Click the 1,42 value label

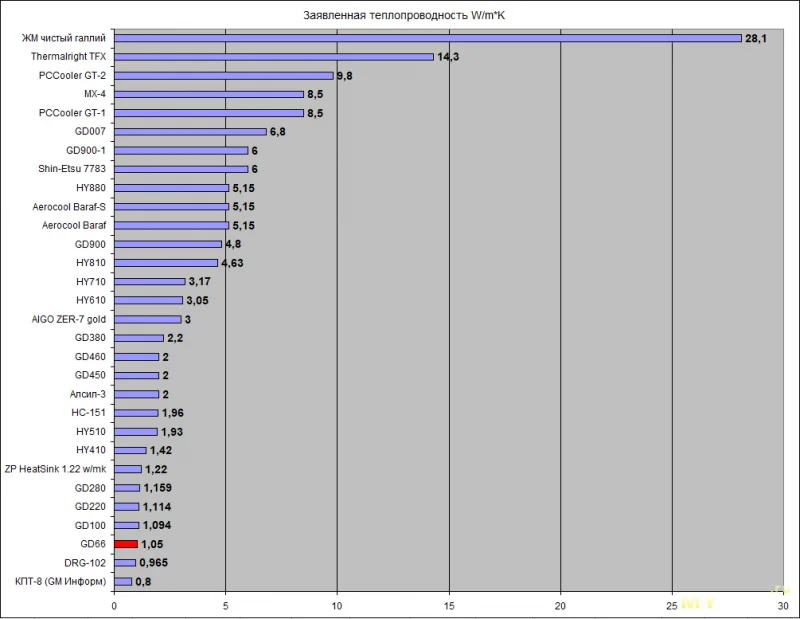click(161, 450)
